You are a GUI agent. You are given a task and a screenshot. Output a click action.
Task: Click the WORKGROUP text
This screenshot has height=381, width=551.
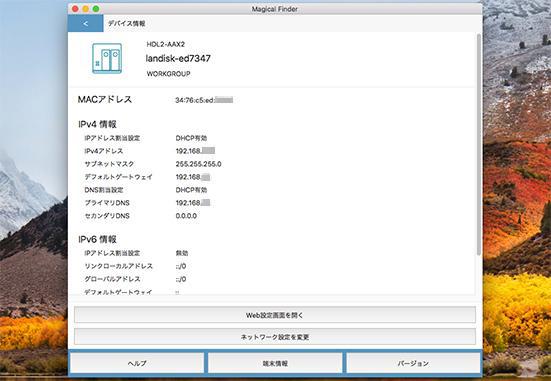coord(169,74)
